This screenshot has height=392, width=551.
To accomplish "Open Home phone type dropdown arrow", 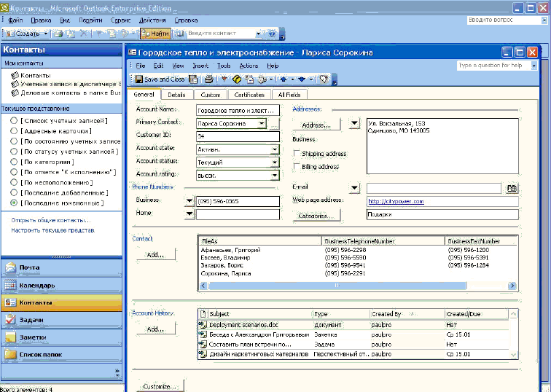I will point(189,213).
